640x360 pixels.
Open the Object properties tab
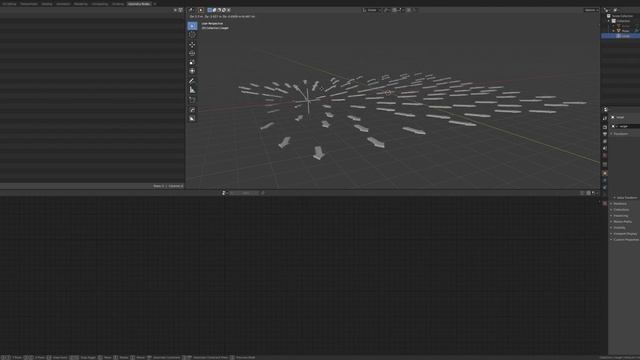(605, 173)
